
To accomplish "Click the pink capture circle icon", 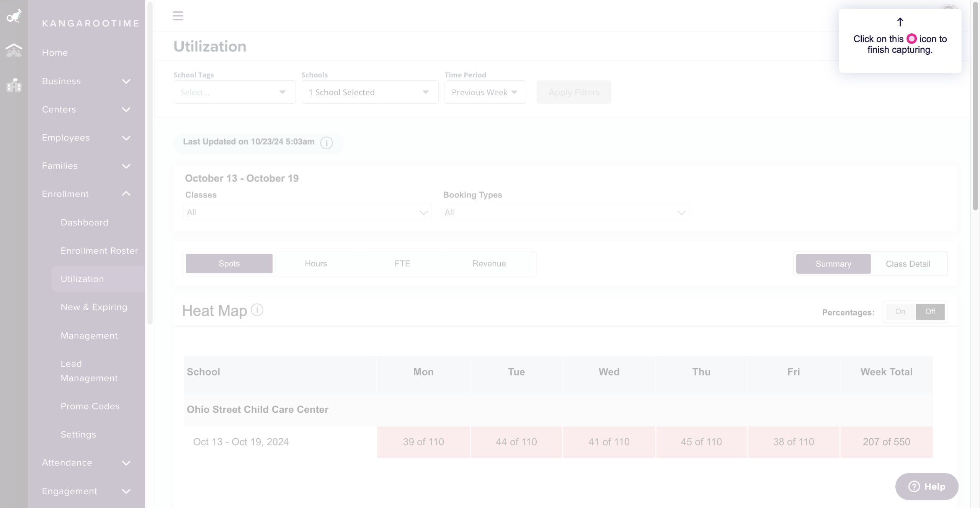I will 911,39.
